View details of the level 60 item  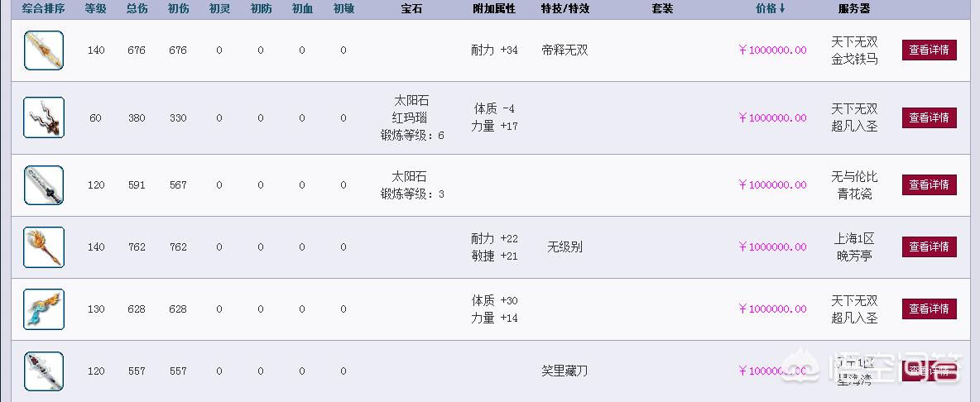pyautogui.click(x=929, y=117)
